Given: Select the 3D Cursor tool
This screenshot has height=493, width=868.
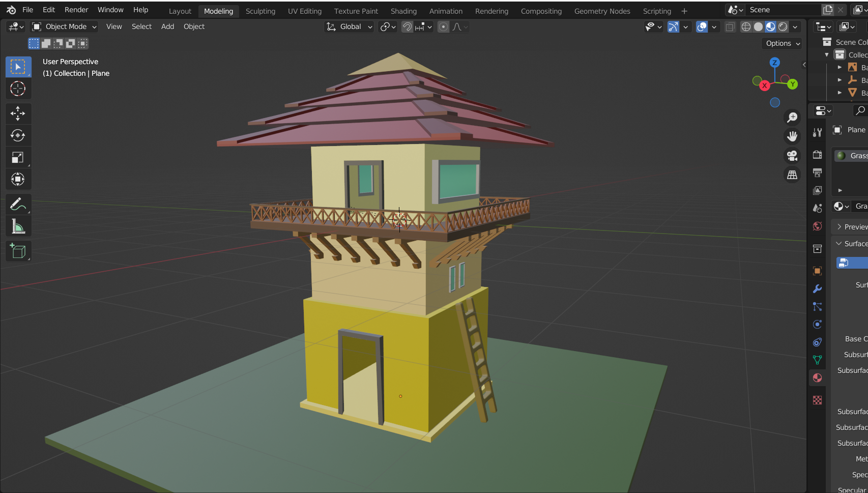Looking at the screenshot, I should click(18, 89).
